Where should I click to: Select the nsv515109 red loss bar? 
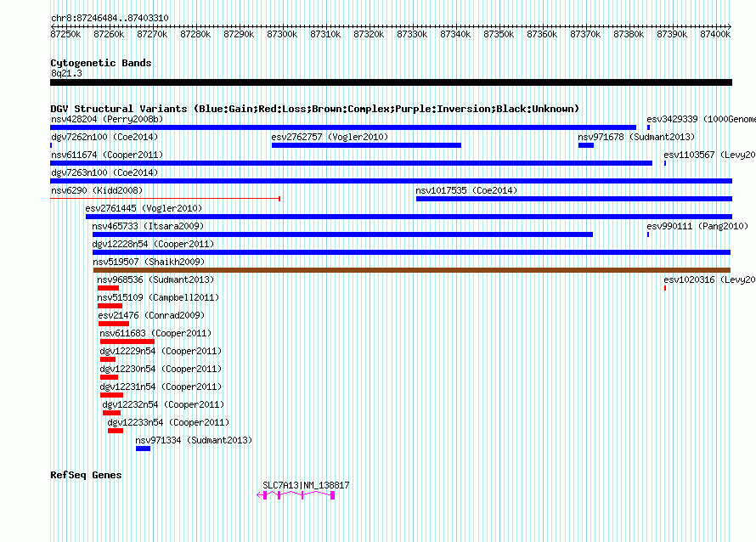110,306
